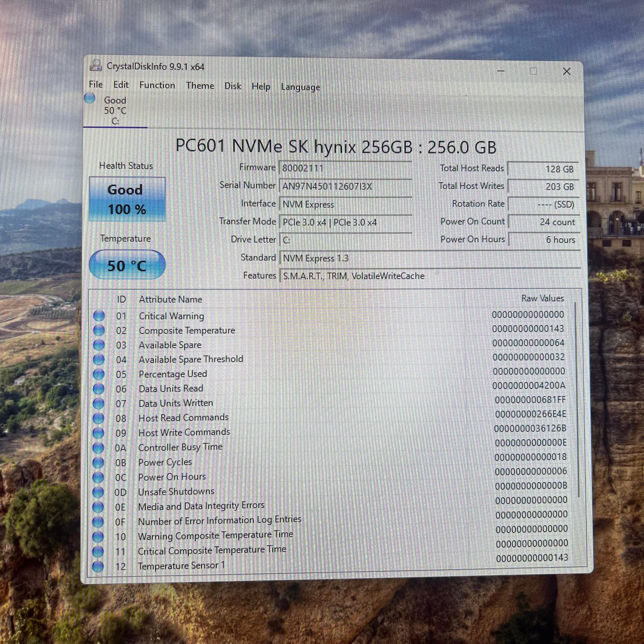644x644 pixels.
Task: Select the Critical Warning attribute name
Action: coord(171,316)
